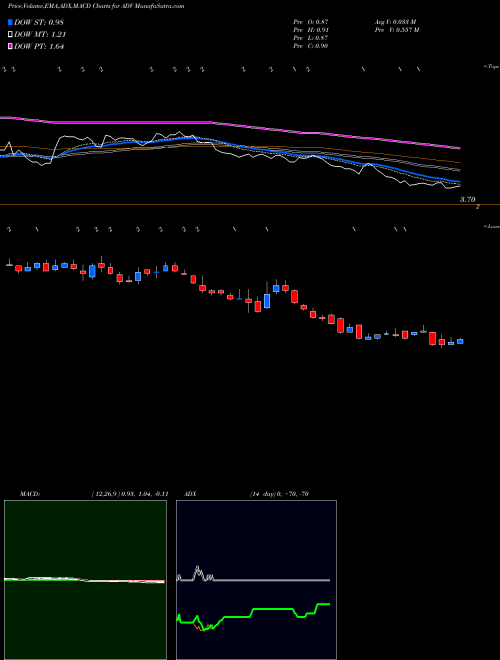Click the 'MACD:' panel heading
Screen dimensions: 500x660
tap(29, 494)
